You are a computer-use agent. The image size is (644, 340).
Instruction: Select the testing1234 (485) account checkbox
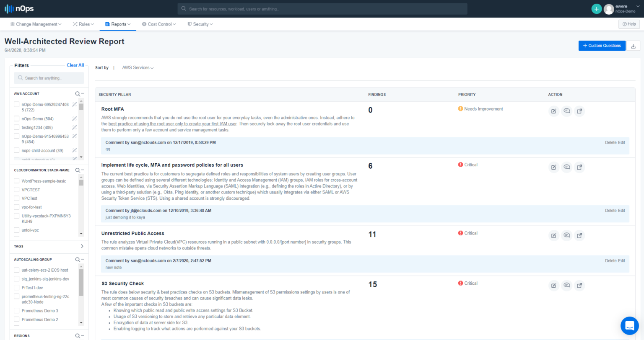tap(16, 127)
